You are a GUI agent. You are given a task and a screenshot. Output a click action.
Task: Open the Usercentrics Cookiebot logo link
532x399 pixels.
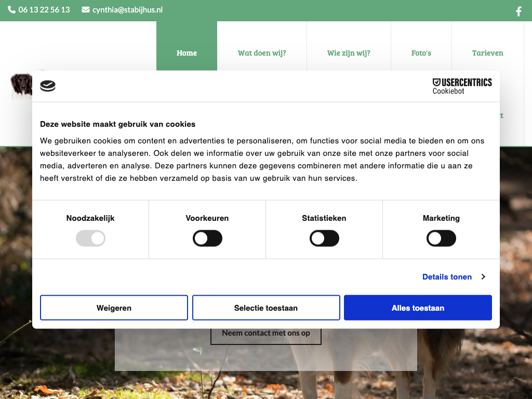[x=462, y=86]
